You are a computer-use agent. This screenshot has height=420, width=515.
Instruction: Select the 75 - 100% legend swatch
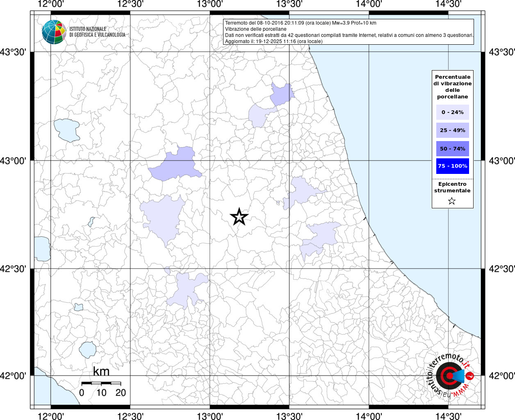pos(453,166)
